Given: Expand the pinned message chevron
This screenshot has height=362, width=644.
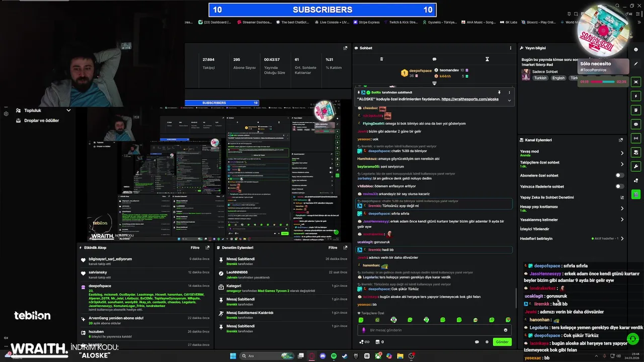Looking at the screenshot, I should tap(509, 100).
